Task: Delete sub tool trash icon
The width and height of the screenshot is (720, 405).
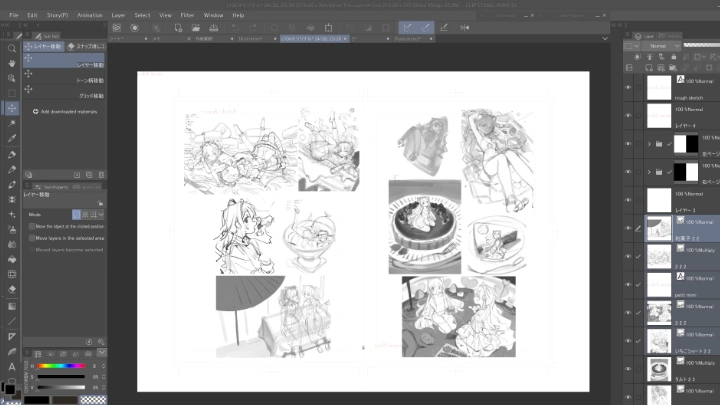Action: tap(101, 175)
